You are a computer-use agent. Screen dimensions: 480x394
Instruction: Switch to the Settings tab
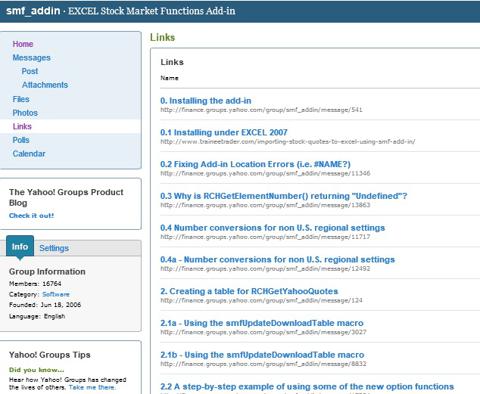[x=54, y=248]
